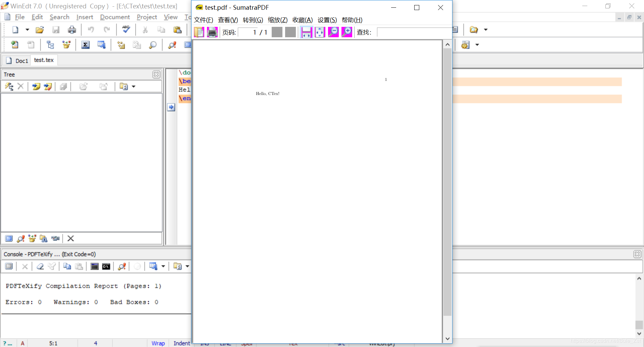The height and width of the screenshot is (347, 644).
Task: Open the Tree panel folder options dropdown arrow
Action: (133, 87)
